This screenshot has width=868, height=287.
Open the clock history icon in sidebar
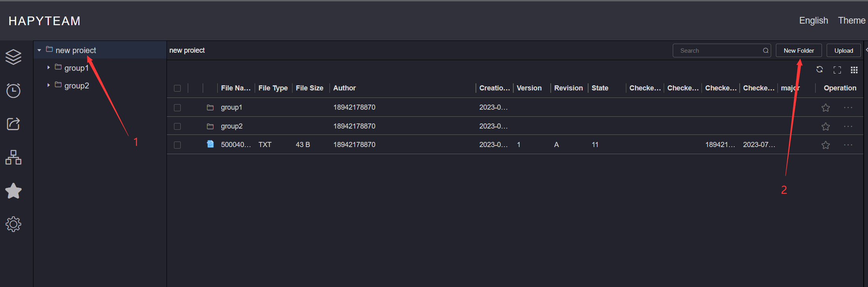click(x=13, y=90)
